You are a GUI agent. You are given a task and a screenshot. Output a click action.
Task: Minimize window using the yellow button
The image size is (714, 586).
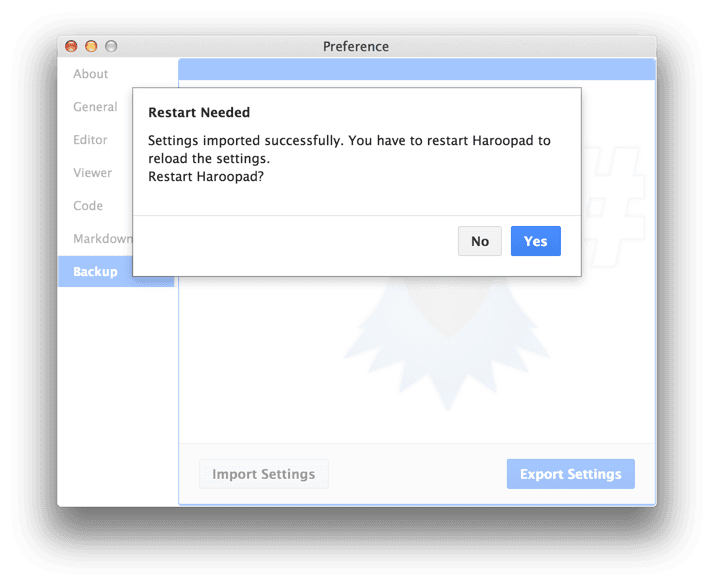click(91, 46)
